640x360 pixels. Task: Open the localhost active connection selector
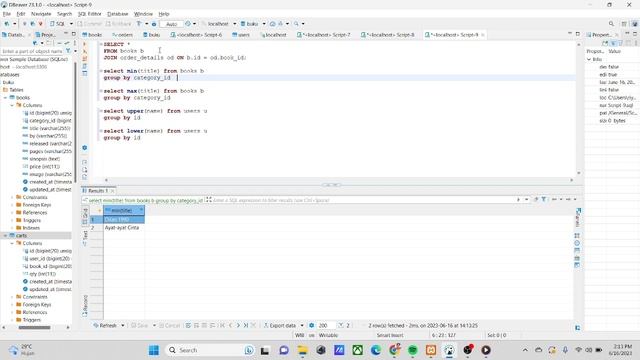tap(218, 24)
